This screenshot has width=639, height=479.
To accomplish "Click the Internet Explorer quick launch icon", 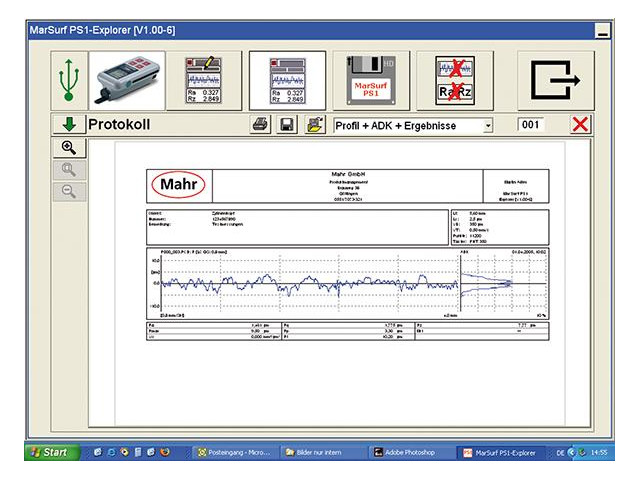I will pyautogui.click(x=111, y=452).
